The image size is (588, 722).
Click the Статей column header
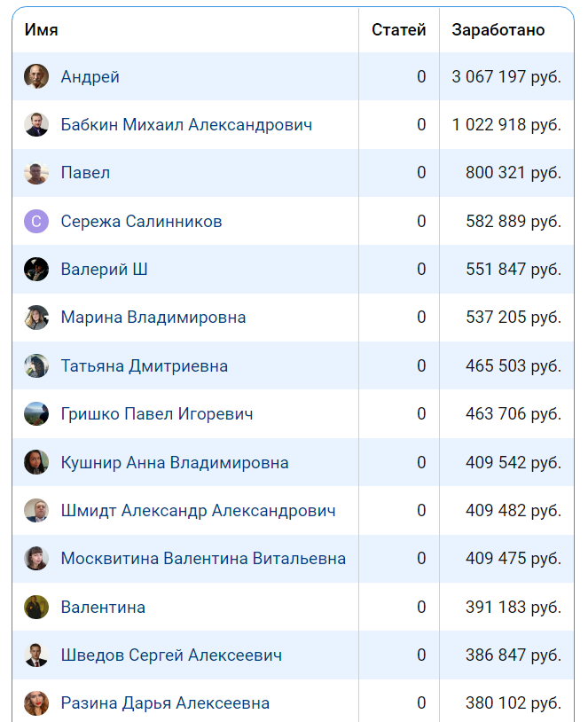(398, 30)
